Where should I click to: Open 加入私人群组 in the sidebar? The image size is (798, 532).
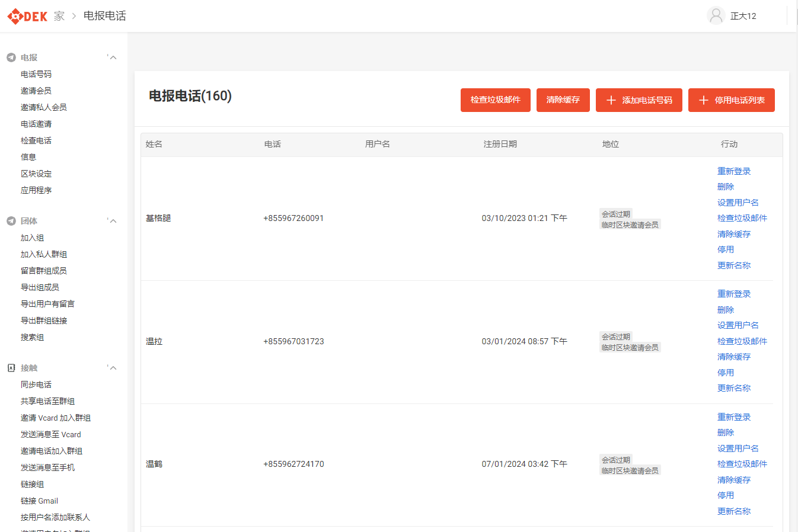(x=44, y=254)
